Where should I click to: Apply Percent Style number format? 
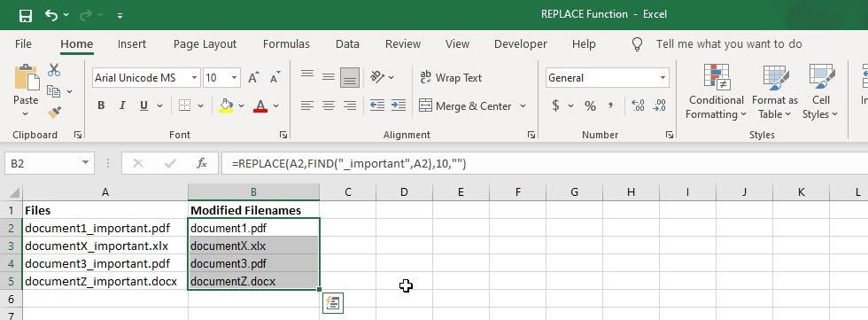click(x=590, y=106)
